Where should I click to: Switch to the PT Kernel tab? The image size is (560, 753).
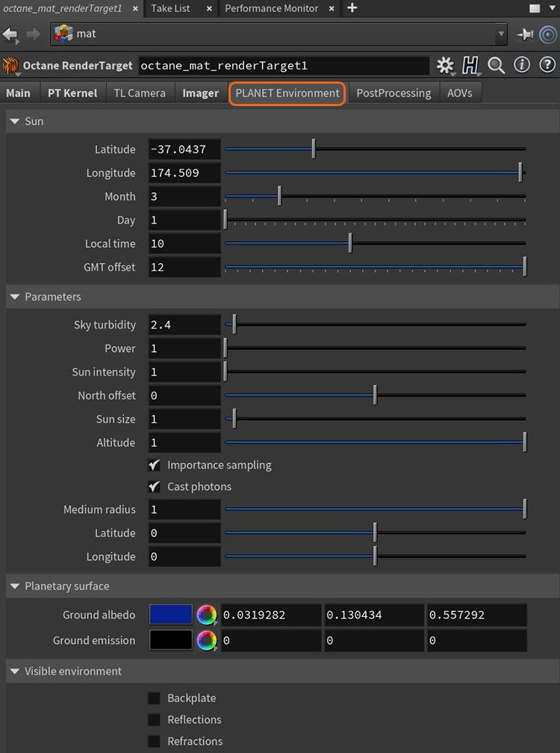pos(72,93)
